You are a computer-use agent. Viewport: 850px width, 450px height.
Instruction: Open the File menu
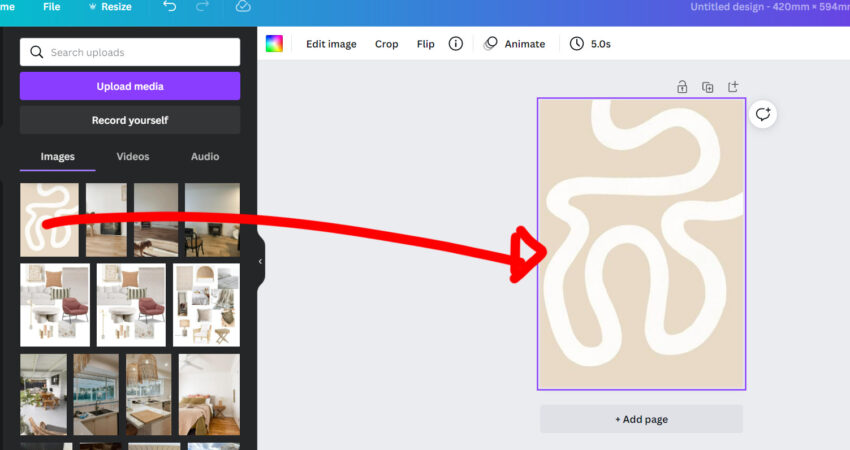[x=51, y=7]
